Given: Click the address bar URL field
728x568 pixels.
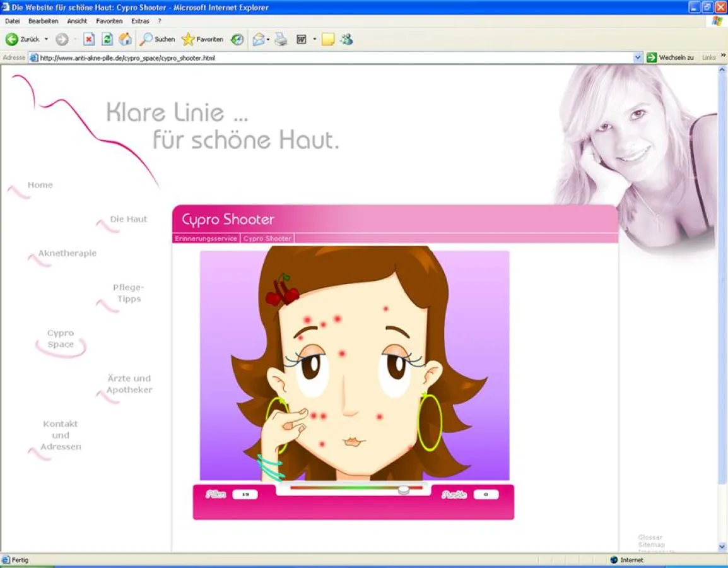Looking at the screenshot, I should coord(315,57).
